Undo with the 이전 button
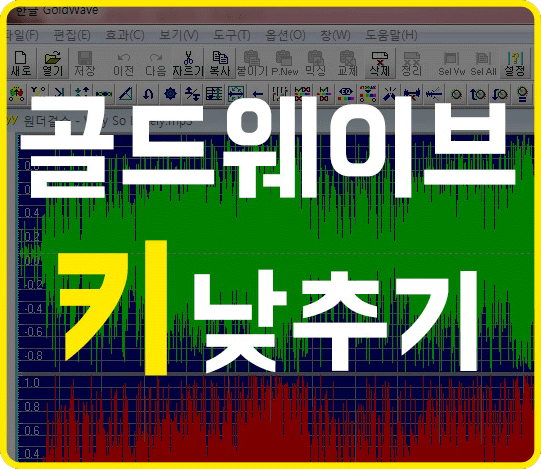541x469 pixels. pyautogui.click(x=124, y=63)
